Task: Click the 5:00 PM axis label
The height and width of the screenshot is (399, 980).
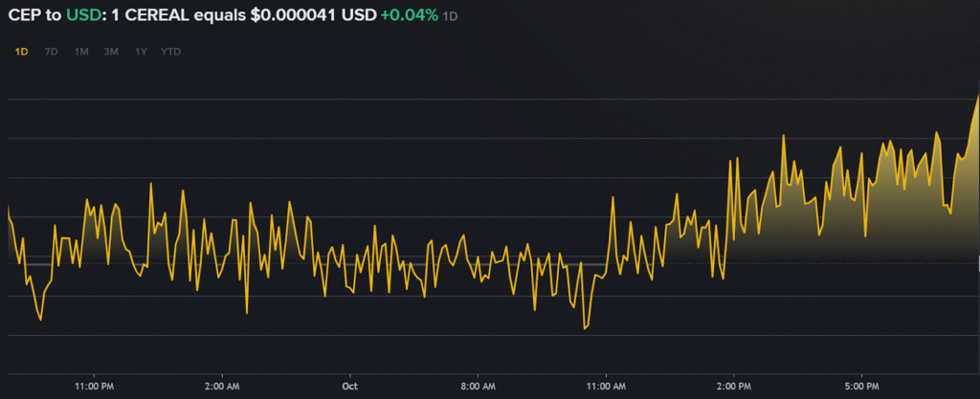Action: [x=861, y=387]
